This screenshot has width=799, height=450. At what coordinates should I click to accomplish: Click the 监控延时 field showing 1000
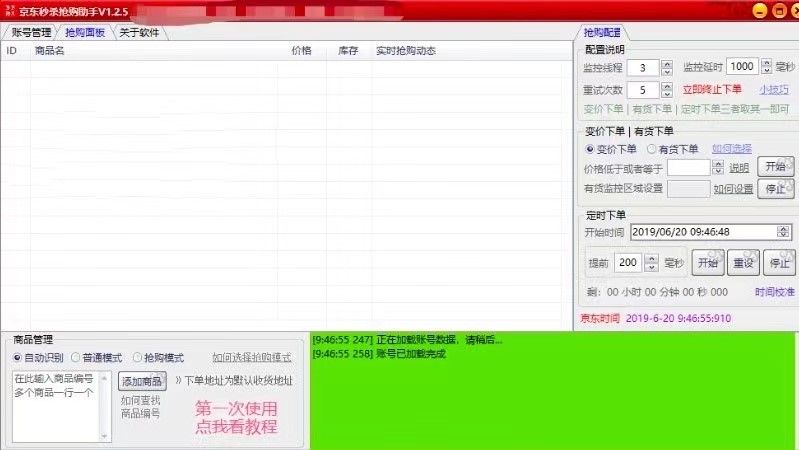(x=742, y=66)
